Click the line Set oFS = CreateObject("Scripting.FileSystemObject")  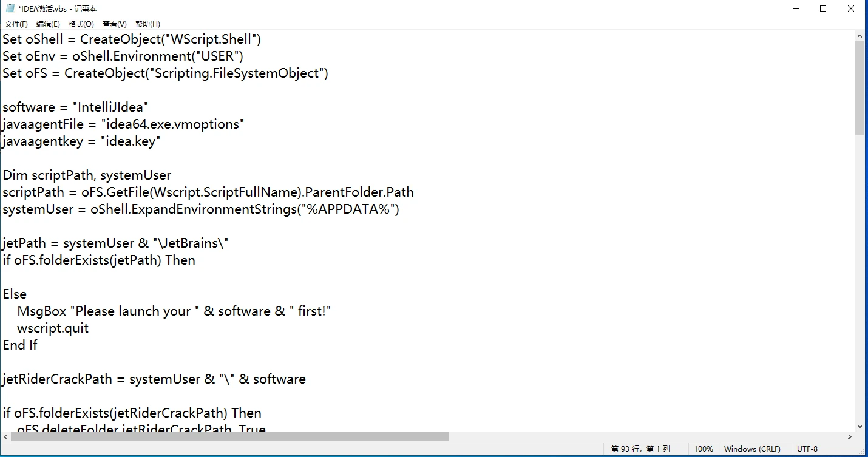165,73
